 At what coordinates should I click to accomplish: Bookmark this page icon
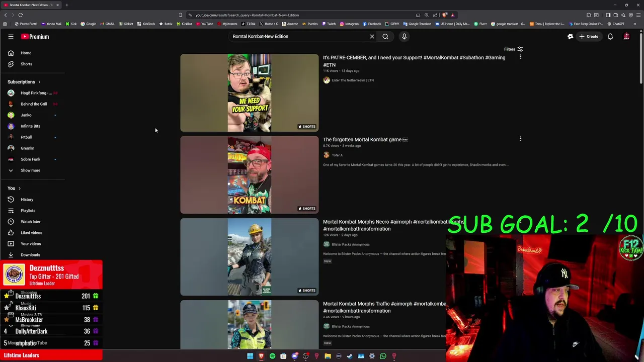pyautogui.click(x=180, y=15)
